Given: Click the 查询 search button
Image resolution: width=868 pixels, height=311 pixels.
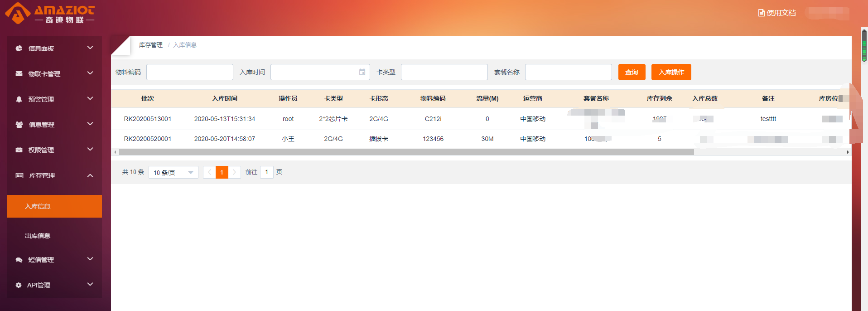Looking at the screenshot, I should [x=632, y=72].
